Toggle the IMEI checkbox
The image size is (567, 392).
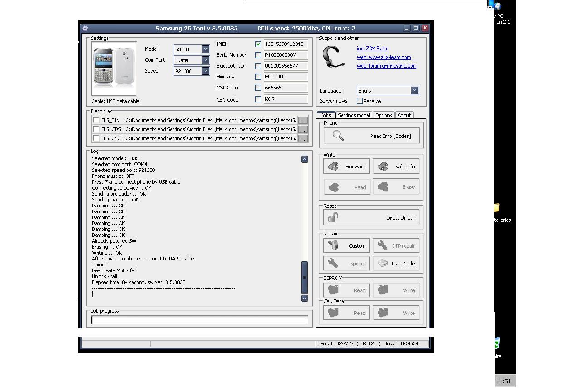point(258,44)
